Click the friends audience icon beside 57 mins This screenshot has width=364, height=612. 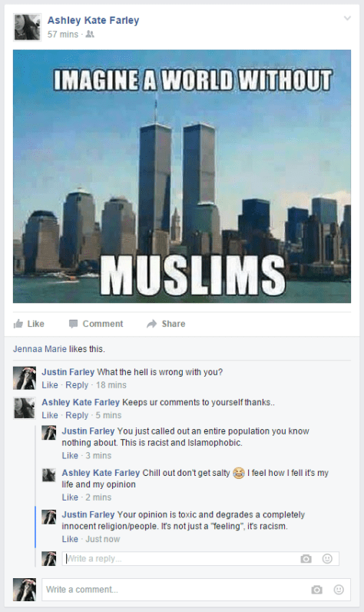[90, 35]
